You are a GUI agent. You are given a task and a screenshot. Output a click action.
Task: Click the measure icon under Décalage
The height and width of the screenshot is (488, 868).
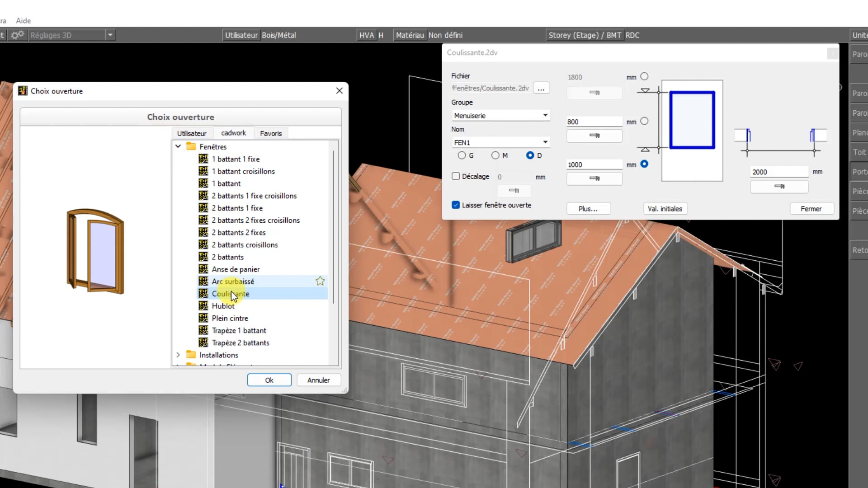click(514, 191)
